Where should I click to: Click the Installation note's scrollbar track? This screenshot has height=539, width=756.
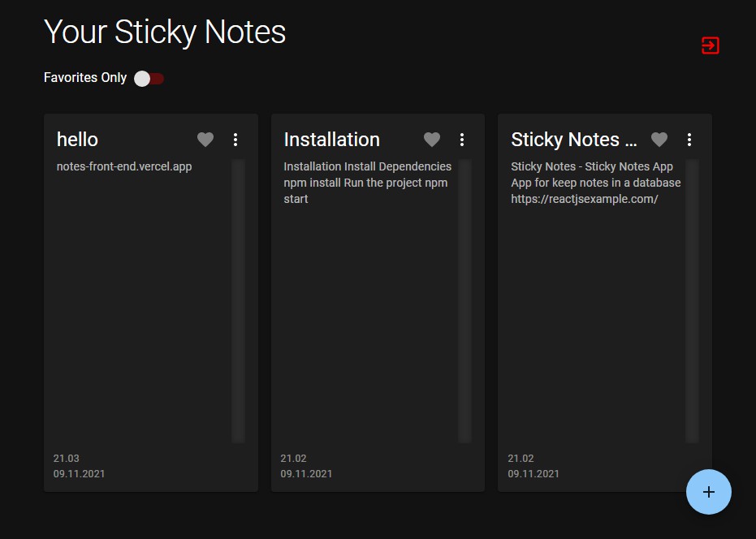tap(464, 300)
